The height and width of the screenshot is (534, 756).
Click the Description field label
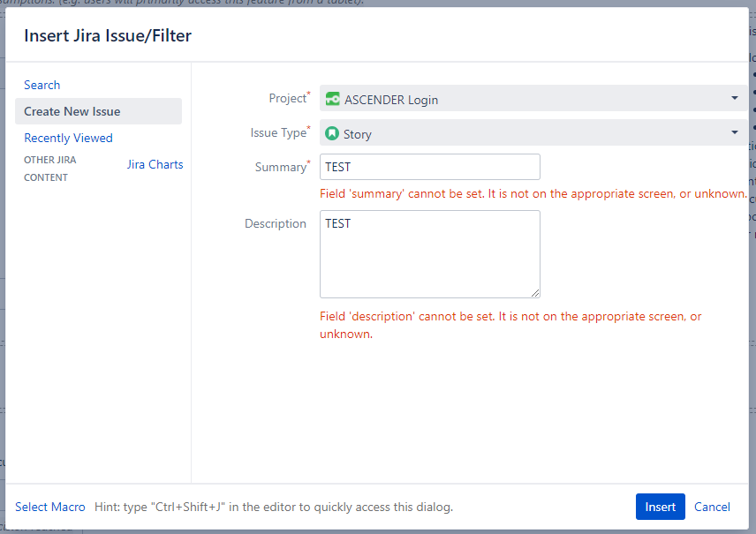point(276,223)
